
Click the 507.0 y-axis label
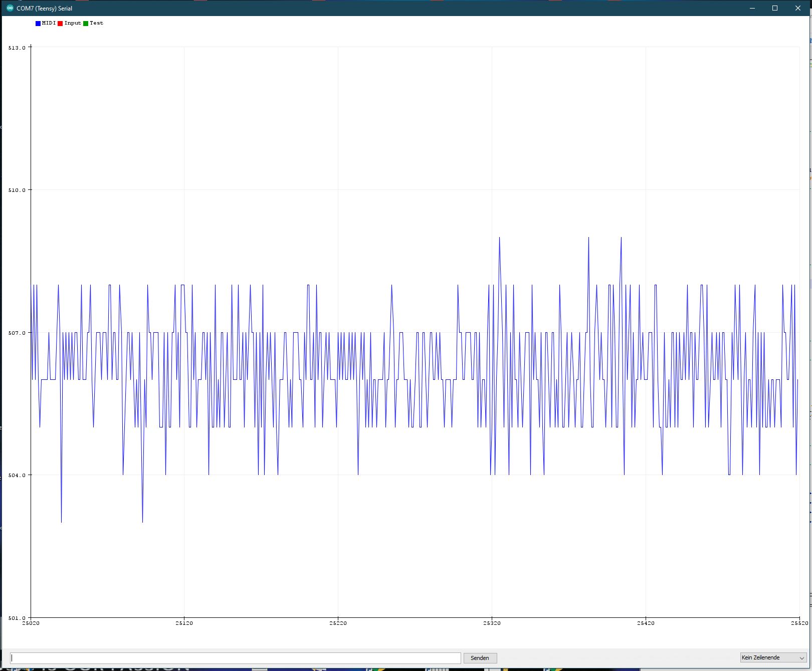point(17,333)
